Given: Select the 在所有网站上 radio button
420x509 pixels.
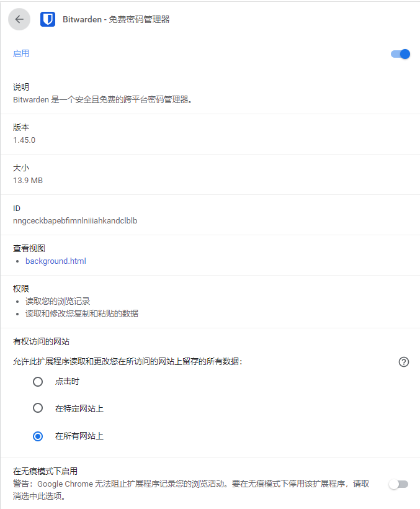Looking at the screenshot, I should (38, 436).
